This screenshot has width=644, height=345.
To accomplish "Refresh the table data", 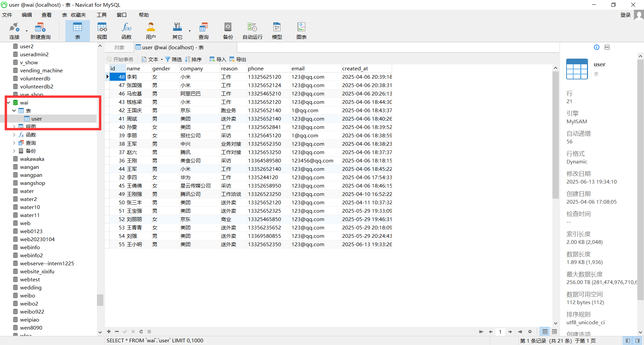I will click(x=141, y=332).
